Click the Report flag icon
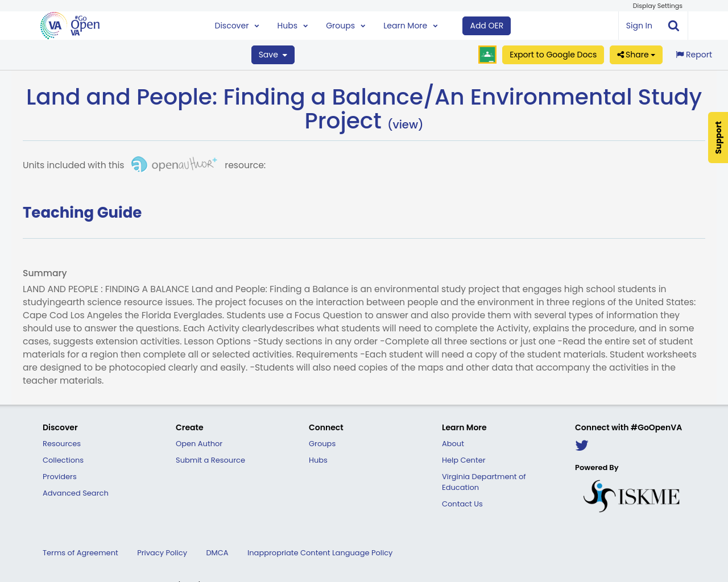 point(680,53)
